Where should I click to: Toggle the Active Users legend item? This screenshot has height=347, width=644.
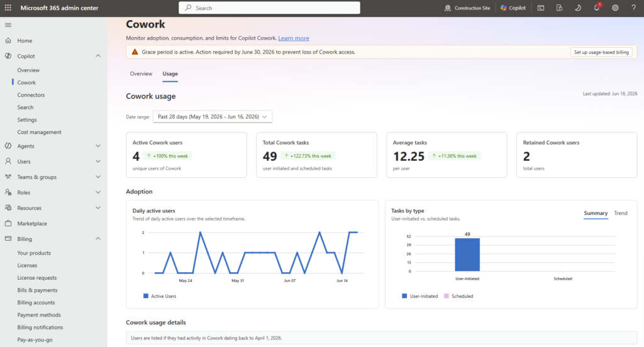coord(160,296)
